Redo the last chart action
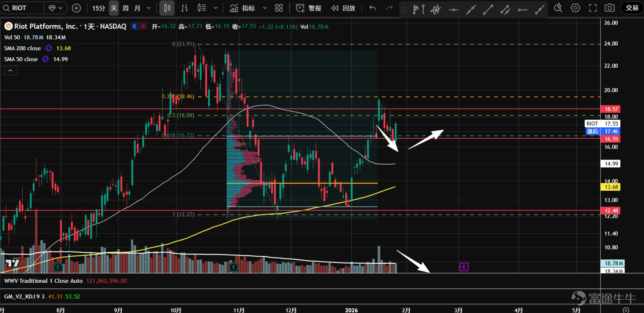This screenshot has width=644, height=313. [389, 8]
